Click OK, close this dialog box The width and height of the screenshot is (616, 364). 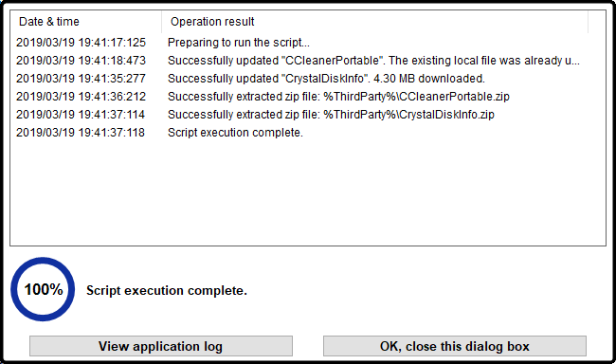click(x=455, y=346)
